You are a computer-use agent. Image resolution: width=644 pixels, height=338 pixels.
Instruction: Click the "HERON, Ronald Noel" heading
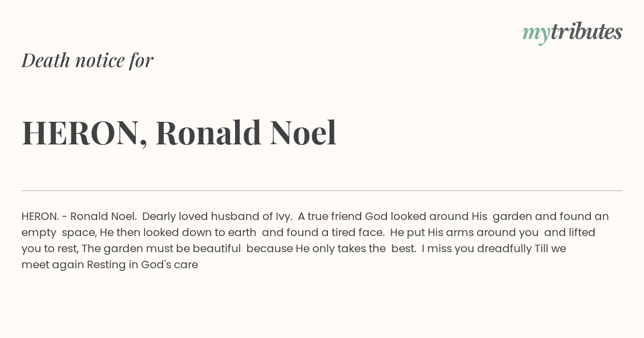[x=179, y=133]
